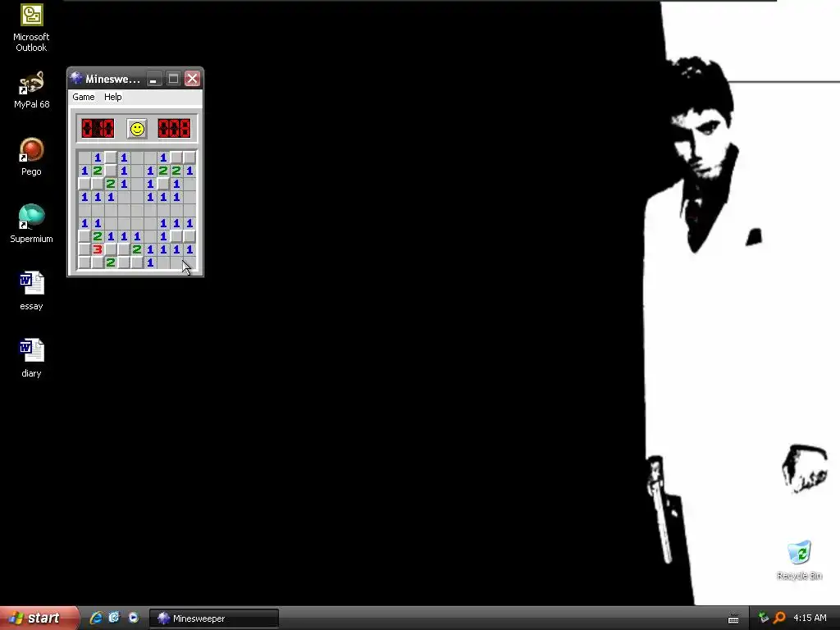Select the Recycle Bin desktop icon

[x=799, y=559]
